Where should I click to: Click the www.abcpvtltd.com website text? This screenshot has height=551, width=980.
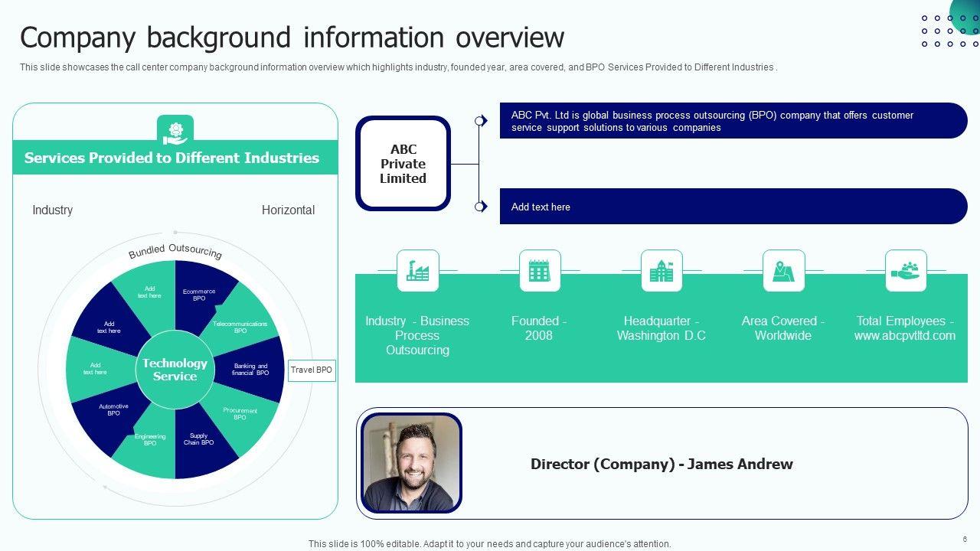(905, 336)
